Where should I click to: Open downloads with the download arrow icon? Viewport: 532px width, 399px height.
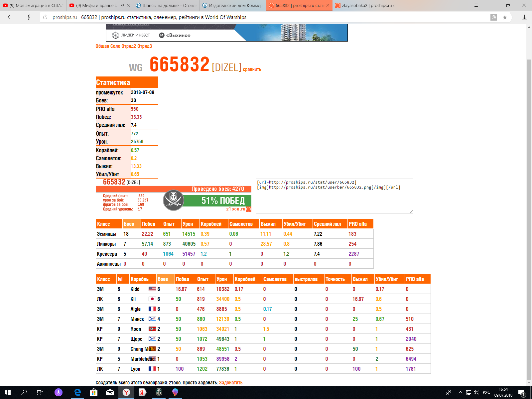(524, 17)
